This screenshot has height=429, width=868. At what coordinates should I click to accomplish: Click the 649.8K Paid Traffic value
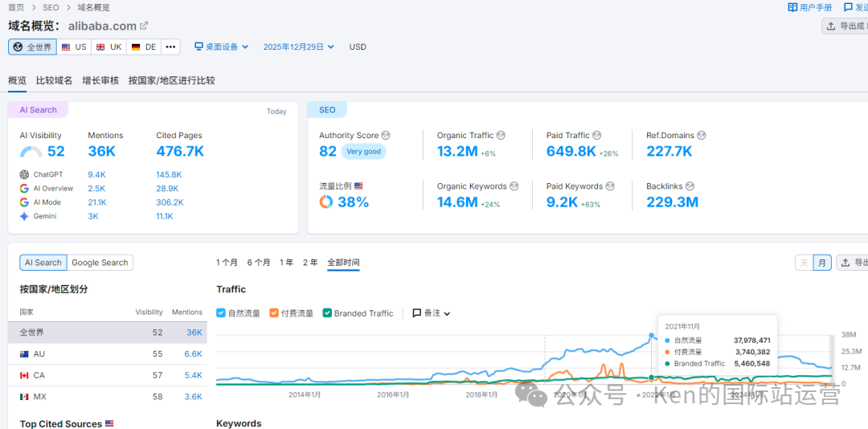point(571,151)
